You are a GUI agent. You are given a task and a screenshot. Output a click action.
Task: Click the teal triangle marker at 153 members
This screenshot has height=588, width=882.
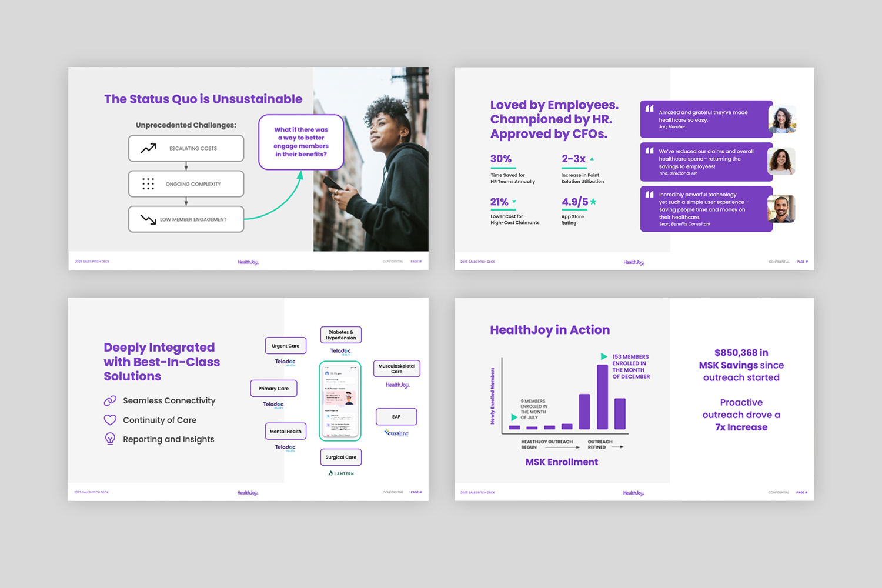point(602,356)
